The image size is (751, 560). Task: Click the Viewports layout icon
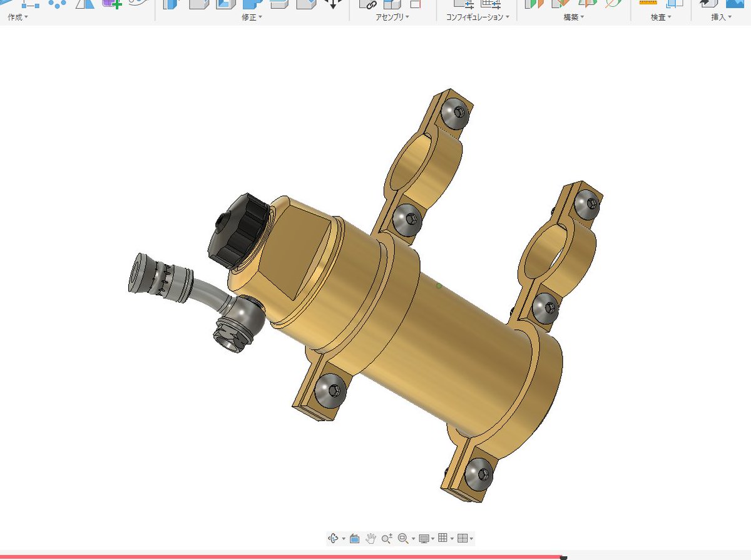(x=462, y=538)
